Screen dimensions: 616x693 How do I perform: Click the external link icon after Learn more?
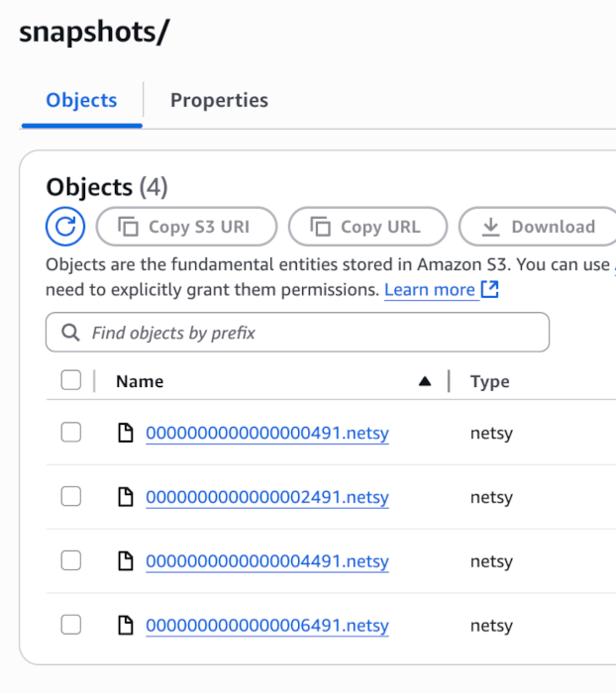490,289
